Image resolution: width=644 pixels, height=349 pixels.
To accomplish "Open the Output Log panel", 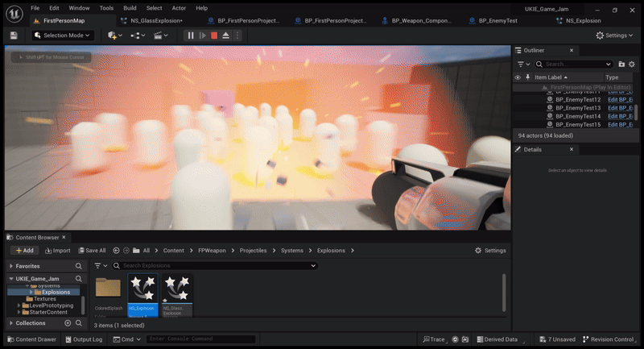I will click(84, 339).
